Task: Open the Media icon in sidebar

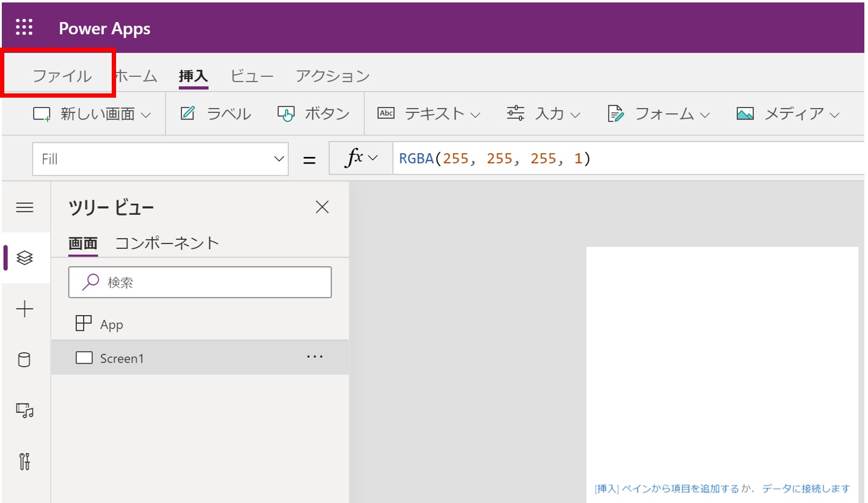Action: tap(24, 411)
